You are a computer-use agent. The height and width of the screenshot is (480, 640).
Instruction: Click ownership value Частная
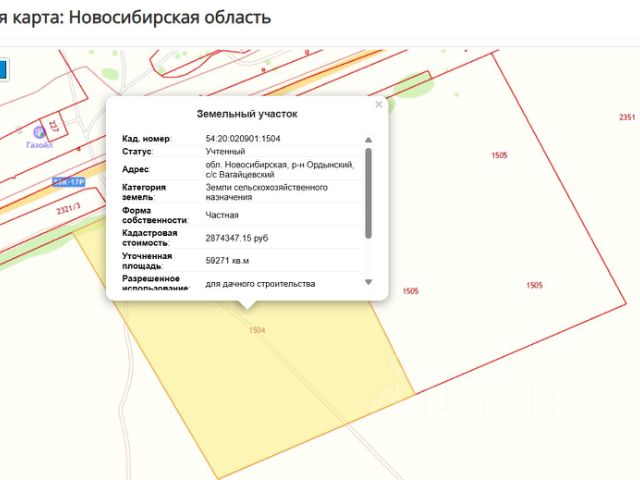click(222, 215)
